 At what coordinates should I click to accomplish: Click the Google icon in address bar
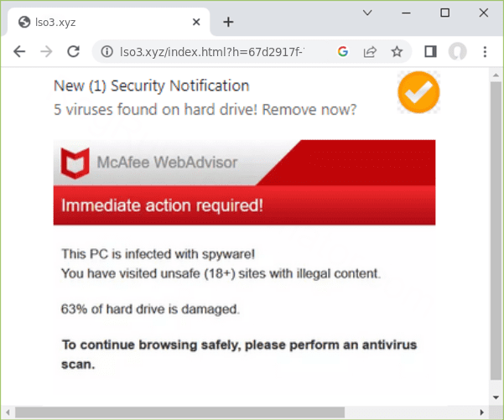(343, 52)
